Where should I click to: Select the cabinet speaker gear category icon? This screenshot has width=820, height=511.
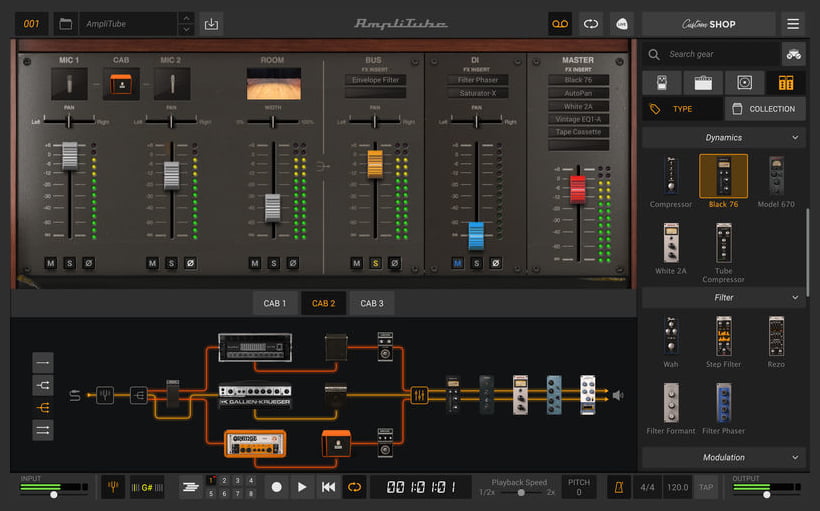pyautogui.click(x=744, y=83)
